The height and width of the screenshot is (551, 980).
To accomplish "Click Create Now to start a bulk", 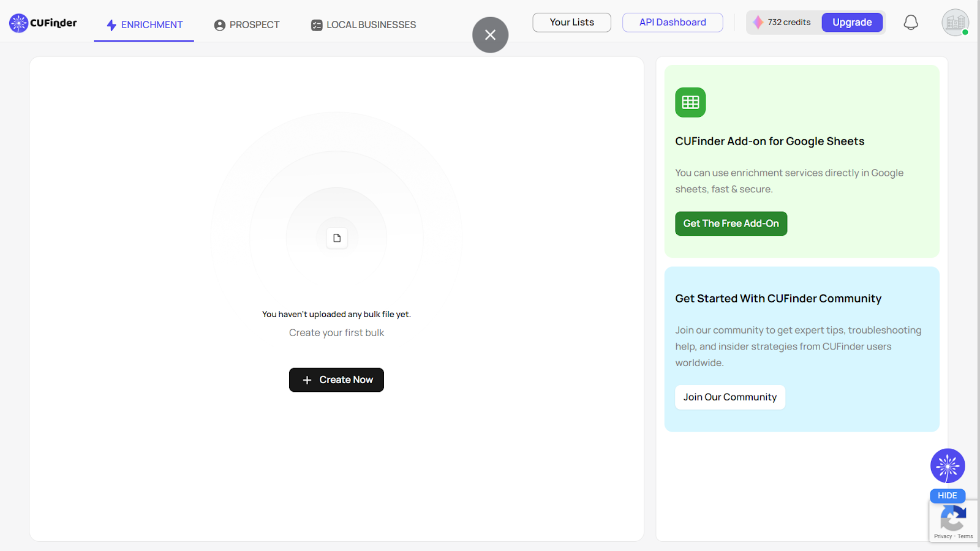I will (x=336, y=380).
